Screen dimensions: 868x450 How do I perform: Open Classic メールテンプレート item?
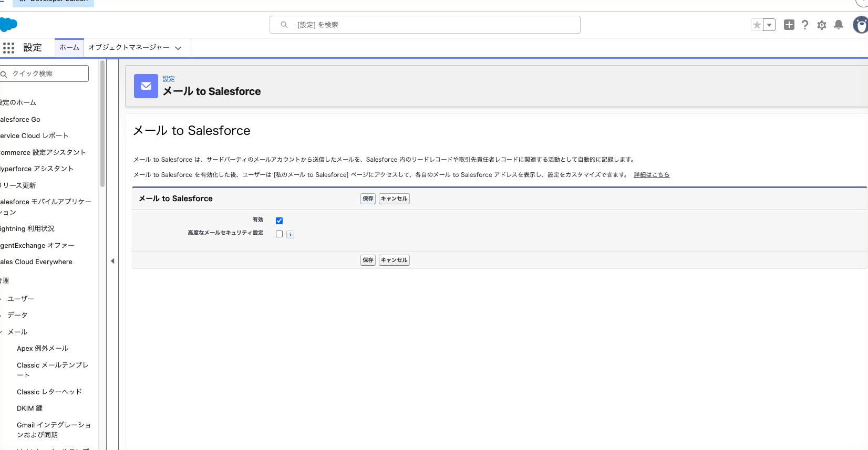(53, 370)
